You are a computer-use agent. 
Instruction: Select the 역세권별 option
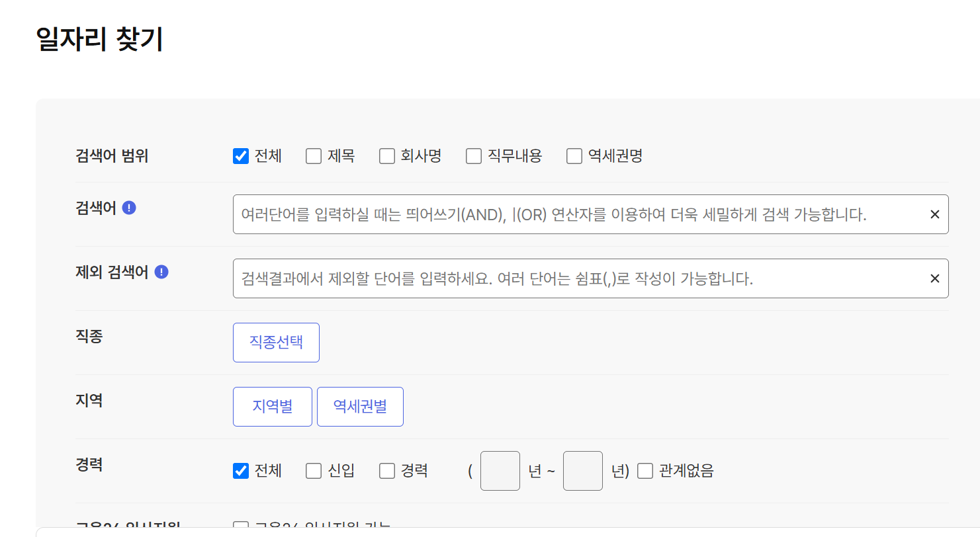pos(360,406)
